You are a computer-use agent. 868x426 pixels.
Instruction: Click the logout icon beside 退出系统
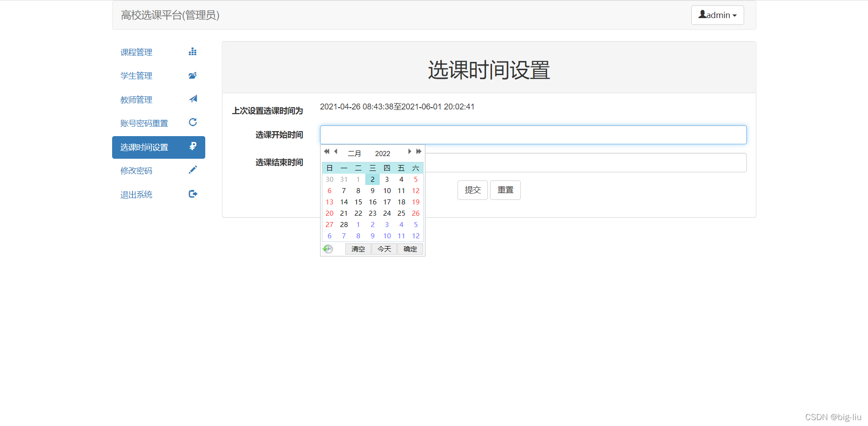pos(193,194)
